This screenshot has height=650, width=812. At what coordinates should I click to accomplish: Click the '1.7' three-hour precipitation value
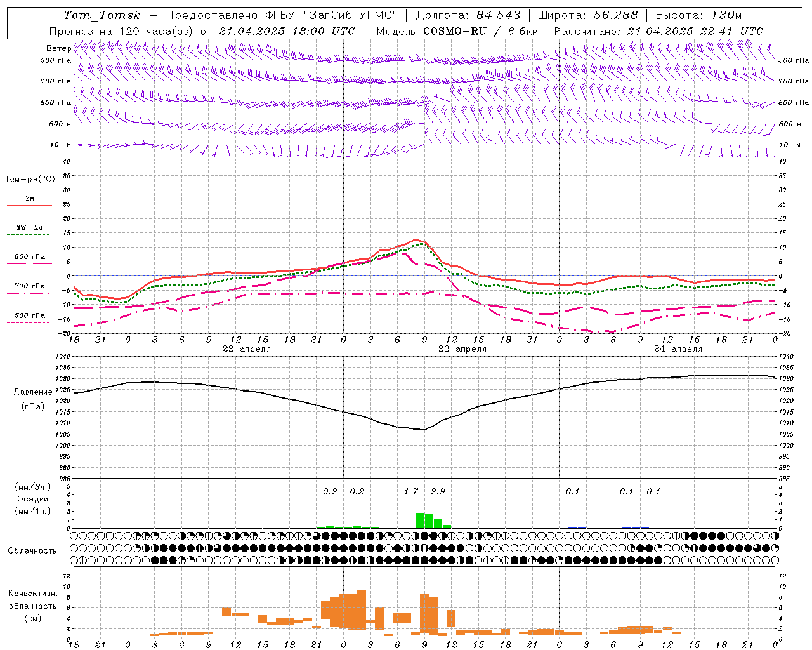[411, 491]
